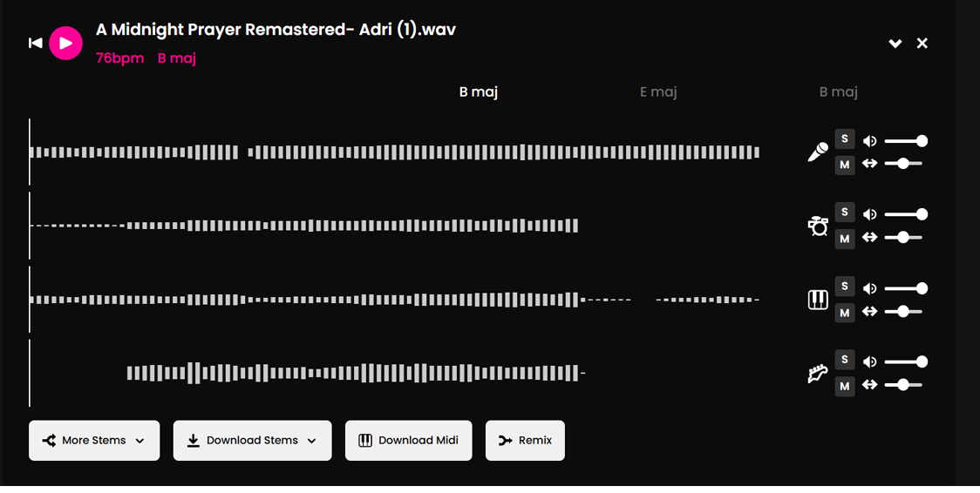
Task: Skip back to the track start
Action: click(36, 43)
